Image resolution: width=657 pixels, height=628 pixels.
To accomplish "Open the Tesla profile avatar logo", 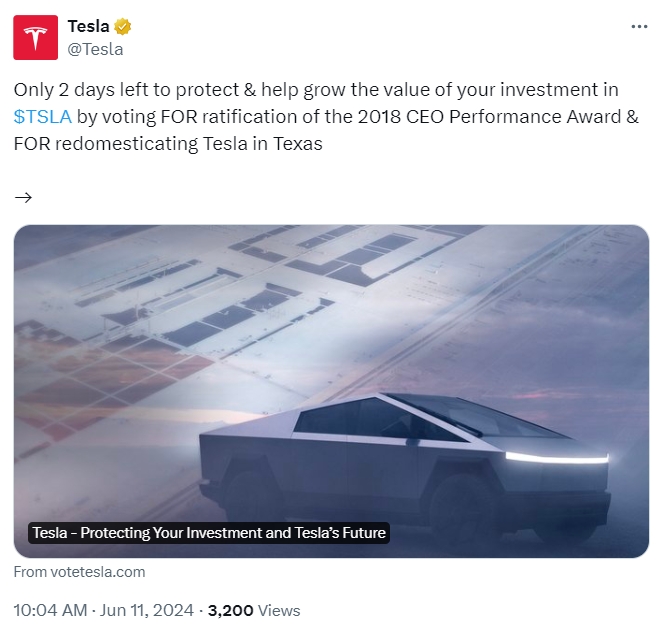I will pyautogui.click(x=35, y=38).
